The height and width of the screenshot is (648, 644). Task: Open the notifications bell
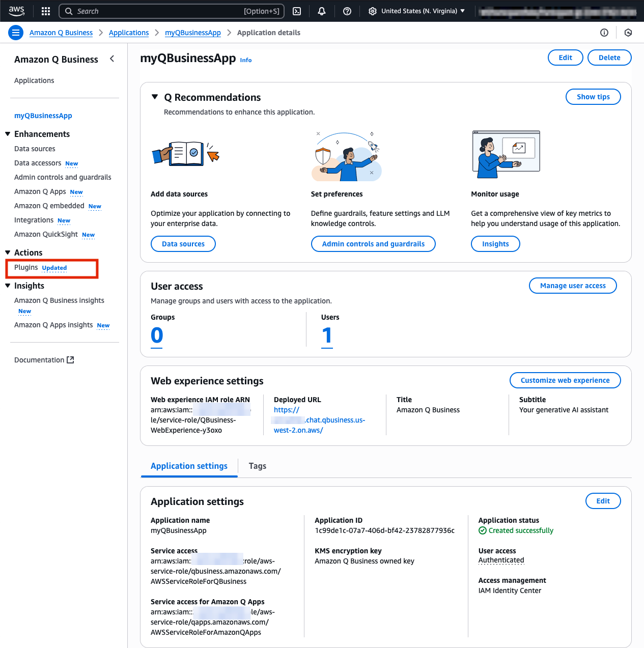322,11
